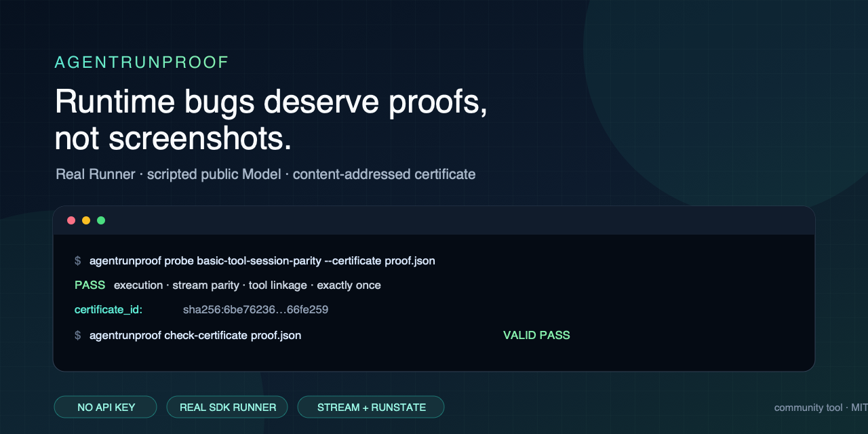Click the certificate_id: label
868x434 pixels.
(x=108, y=310)
